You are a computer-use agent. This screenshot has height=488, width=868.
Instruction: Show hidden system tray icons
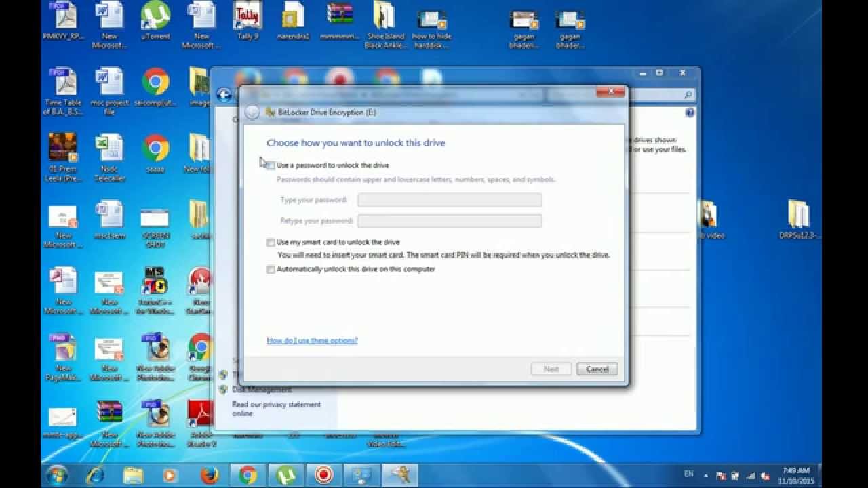706,476
